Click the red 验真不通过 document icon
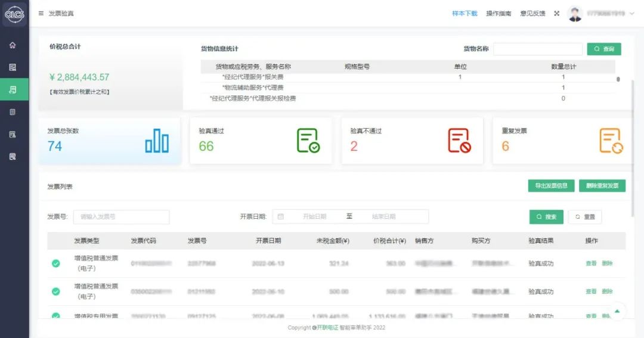The width and height of the screenshot is (644, 338). tap(459, 141)
